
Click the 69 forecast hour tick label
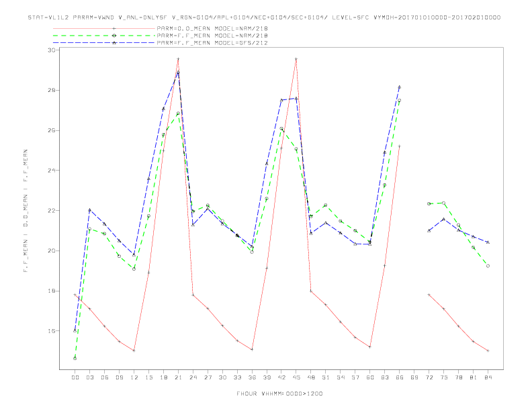click(414, 377)
